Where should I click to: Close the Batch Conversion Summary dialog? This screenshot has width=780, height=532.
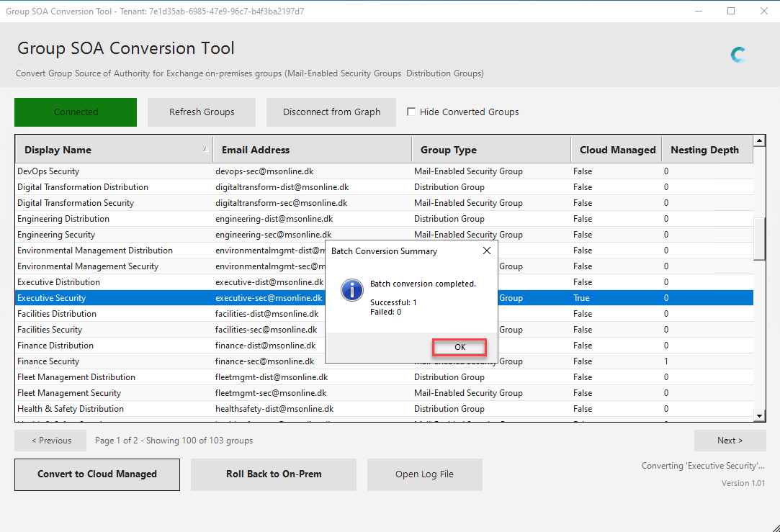click(486, 251)
